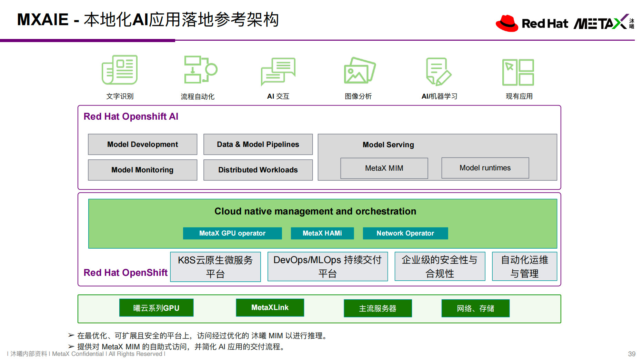Screen dimensions: 644x360
Task: Select the Distributed Workloads box
Action: (258, 170)
